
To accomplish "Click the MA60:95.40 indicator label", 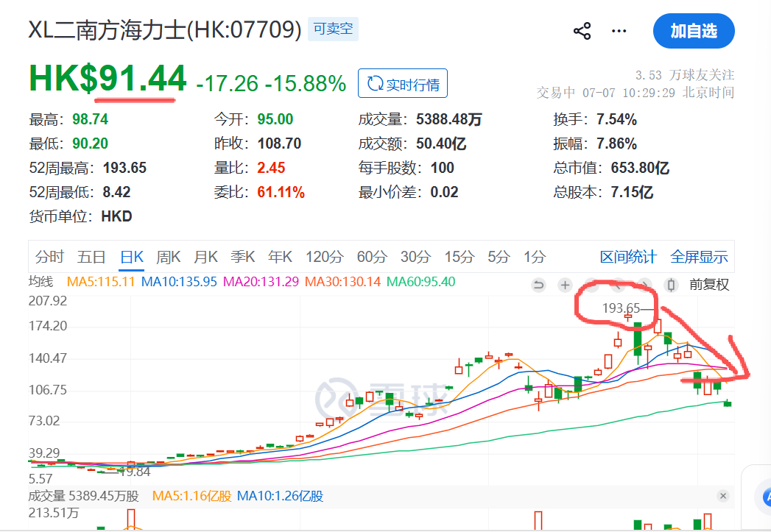I will (421, 282).
